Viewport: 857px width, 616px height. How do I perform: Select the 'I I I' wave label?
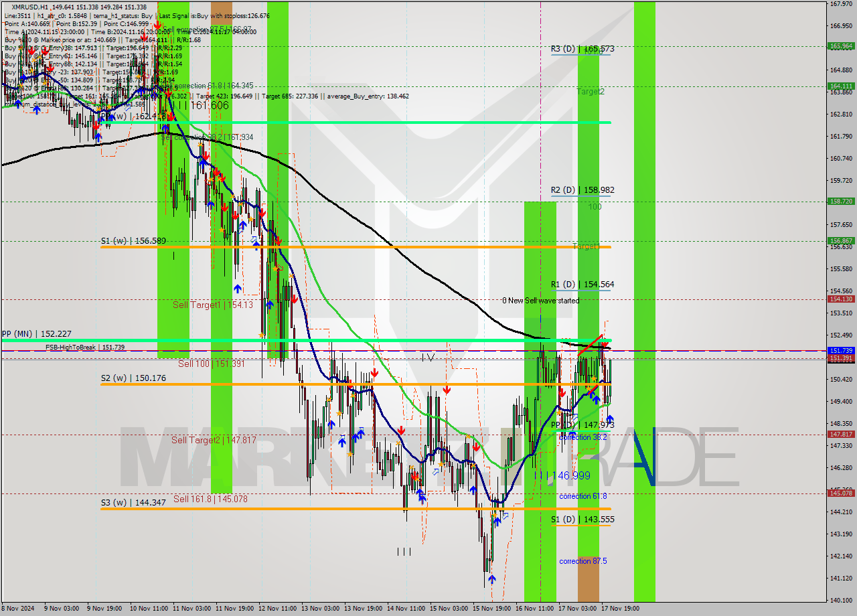point(404,552)
